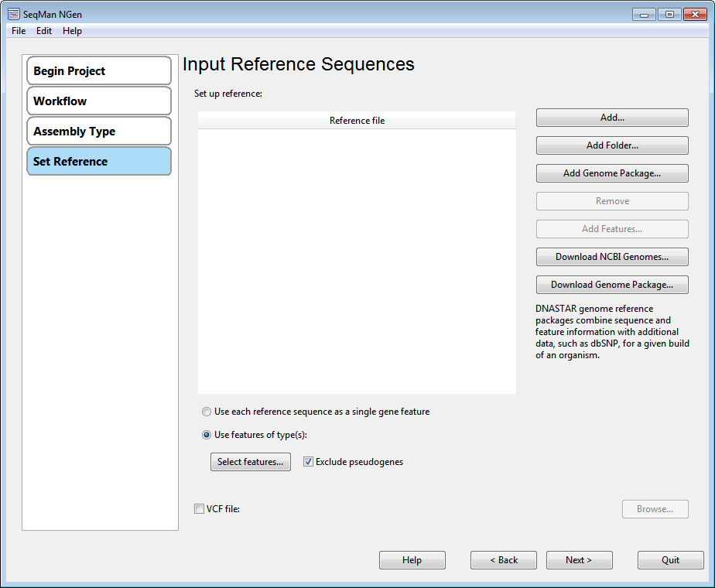Viewport: 715px width, 588px height.
Task: Open Download Genome Package dialog
Action: click(612, 285)
